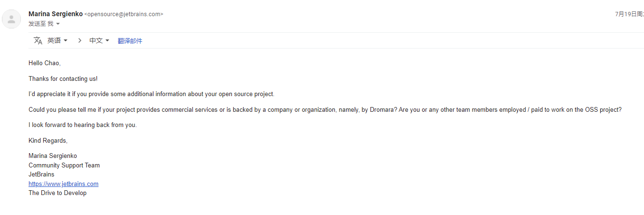The height and width of the screenshot is (215, 644).
Task: Click the paragraph requesting additional project information
Action: click(152, 94)
